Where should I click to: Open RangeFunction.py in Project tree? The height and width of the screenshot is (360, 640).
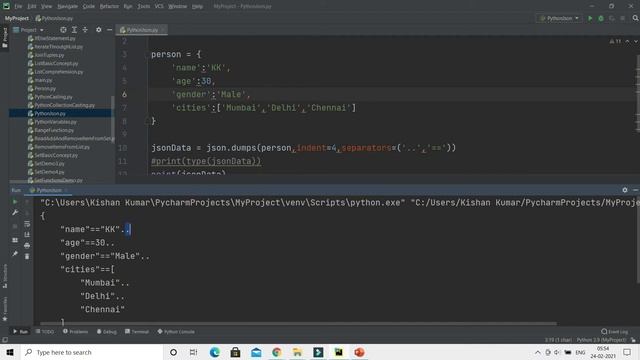[x=54, y=130]
